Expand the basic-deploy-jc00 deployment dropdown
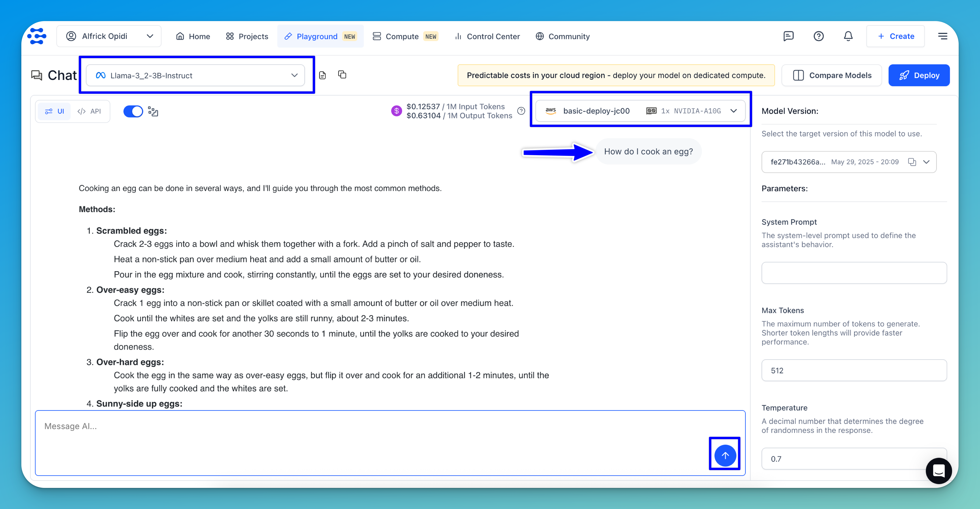 click(640, 111)
